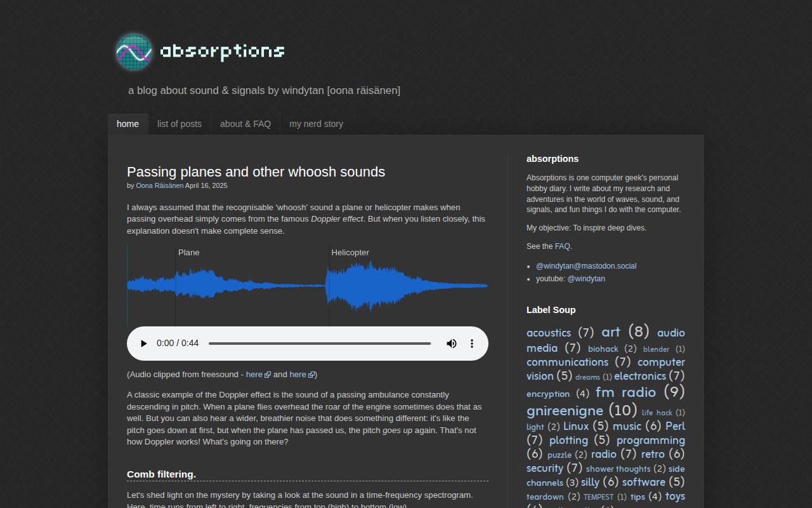Image resolution: width=812 pixels, height=508 pixels.
Task: Click external link icon after first 'here'
Action: click(x=266, y=374)
